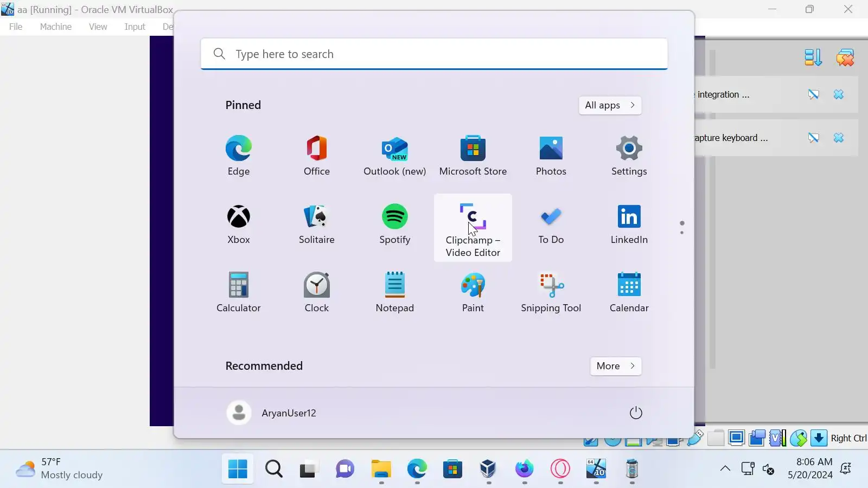Open the notification center bell icon

click(x=846, y=468)
